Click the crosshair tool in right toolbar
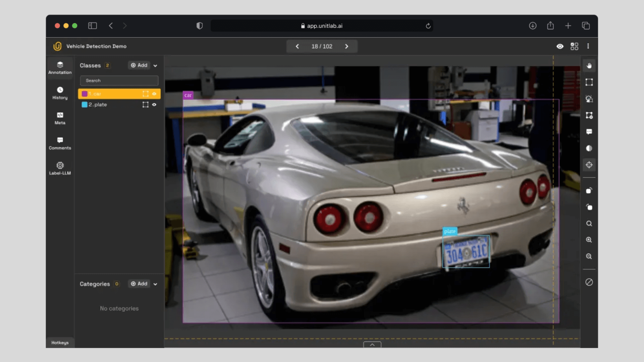The image size is (644, 362). [x=589, y=165]
